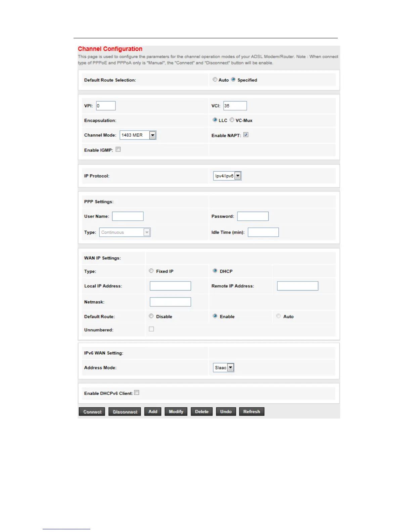Image resolution: width=411 pixels, height=532 pixels.
Task: Click the Delete button
Action: pos(202,412)
